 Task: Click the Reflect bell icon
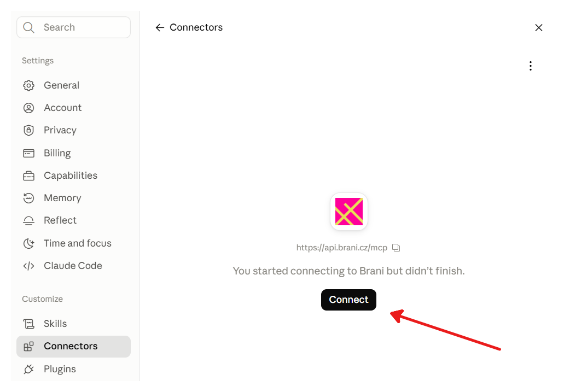pyautogui.click(x=29, y=220)
